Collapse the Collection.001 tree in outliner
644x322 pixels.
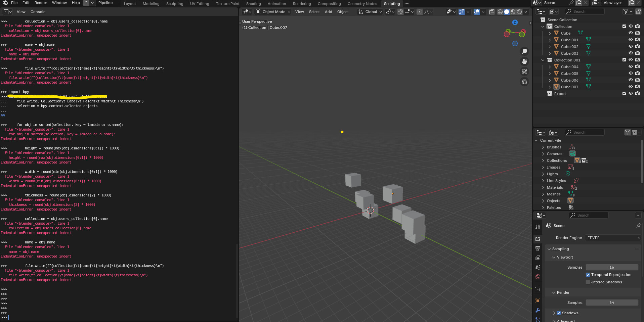[x=543, y=60]
